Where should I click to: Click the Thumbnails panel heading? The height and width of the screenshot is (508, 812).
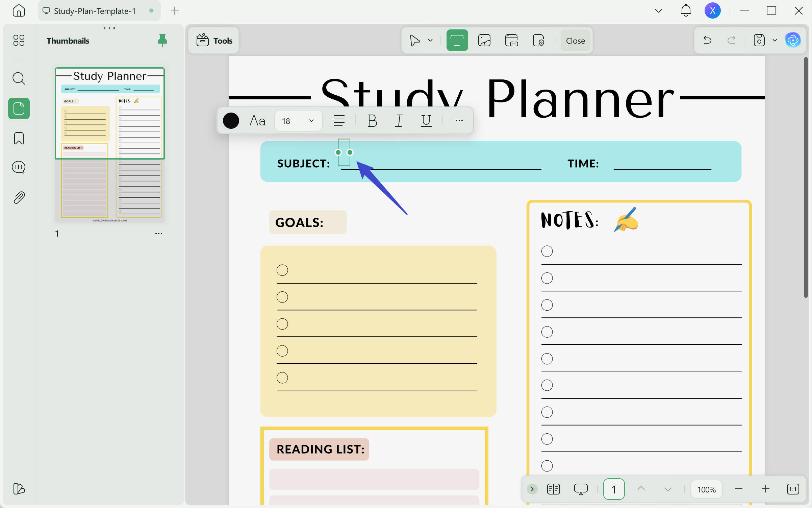68,41
